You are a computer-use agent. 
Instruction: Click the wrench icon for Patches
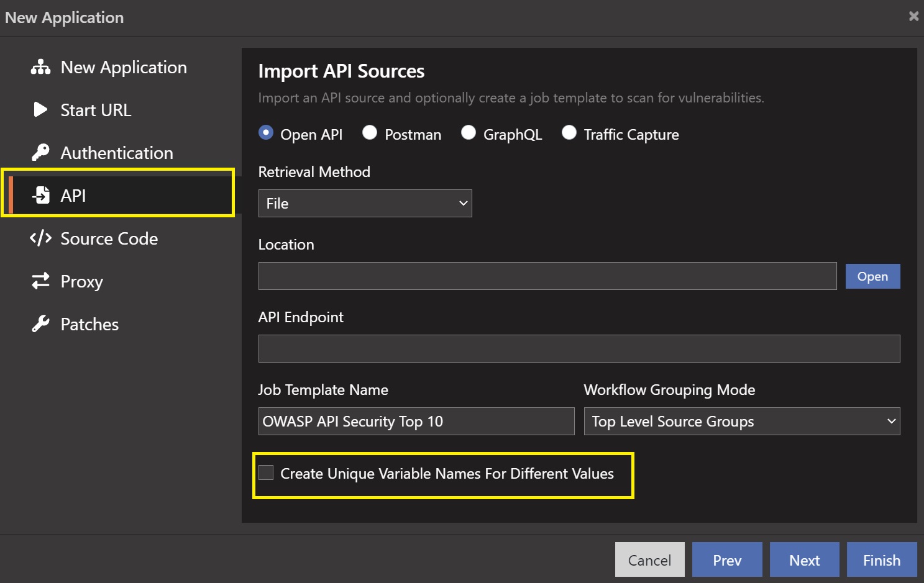click(x=40, y=324)
